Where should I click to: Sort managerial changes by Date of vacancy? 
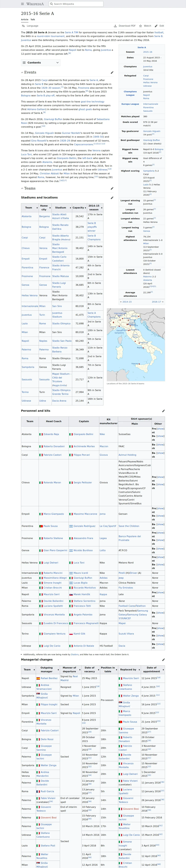99,670
